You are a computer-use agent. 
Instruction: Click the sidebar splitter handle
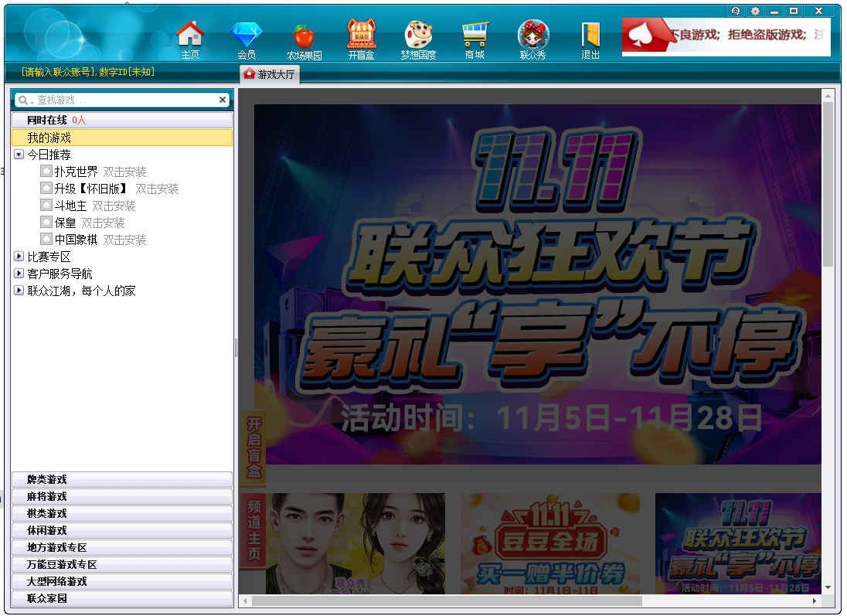tap(236, 347)
